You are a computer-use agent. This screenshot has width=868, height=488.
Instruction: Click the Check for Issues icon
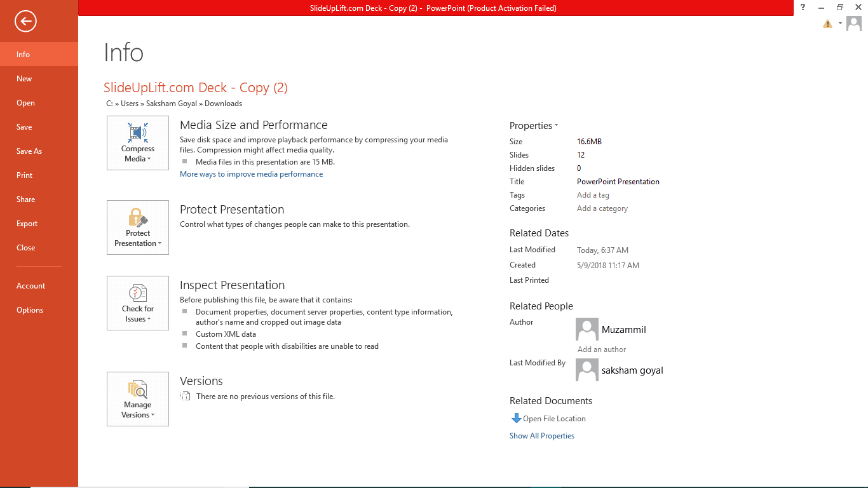[138, 294]
